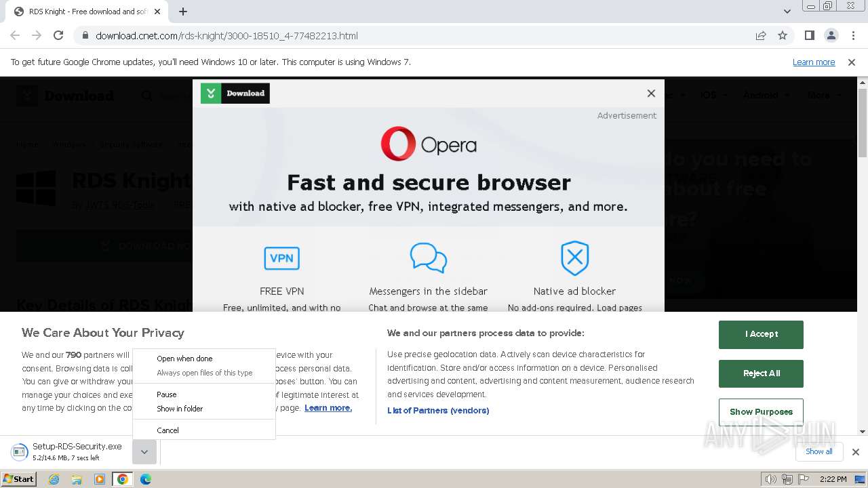
Task: Select Open when done in the download menu
Action: 204,359
